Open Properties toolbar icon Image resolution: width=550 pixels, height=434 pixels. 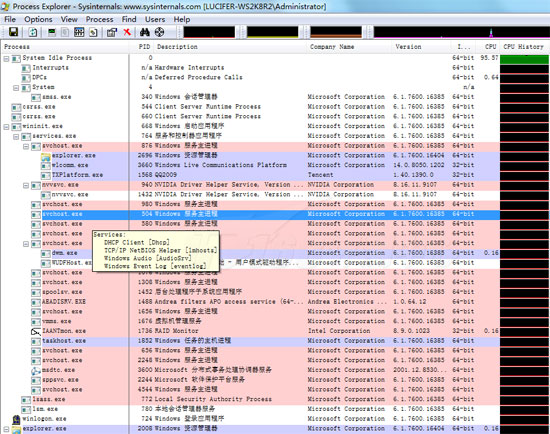[x=112, y=33]
